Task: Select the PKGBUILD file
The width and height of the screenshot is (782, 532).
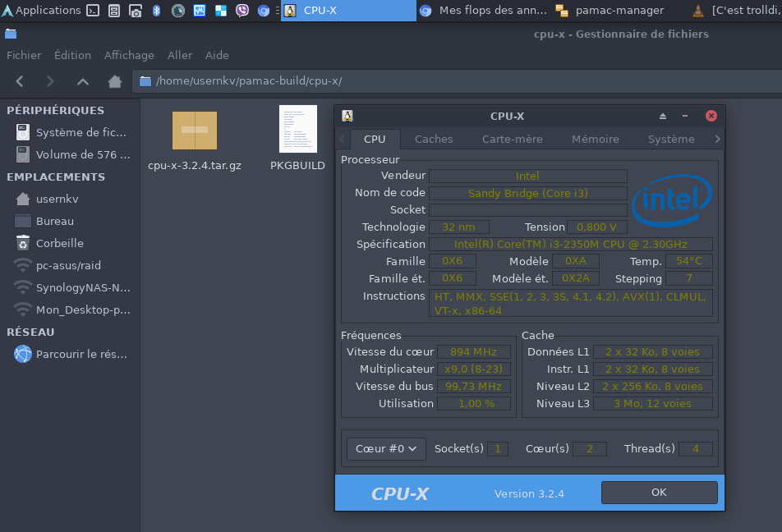Action: (297, 129)
